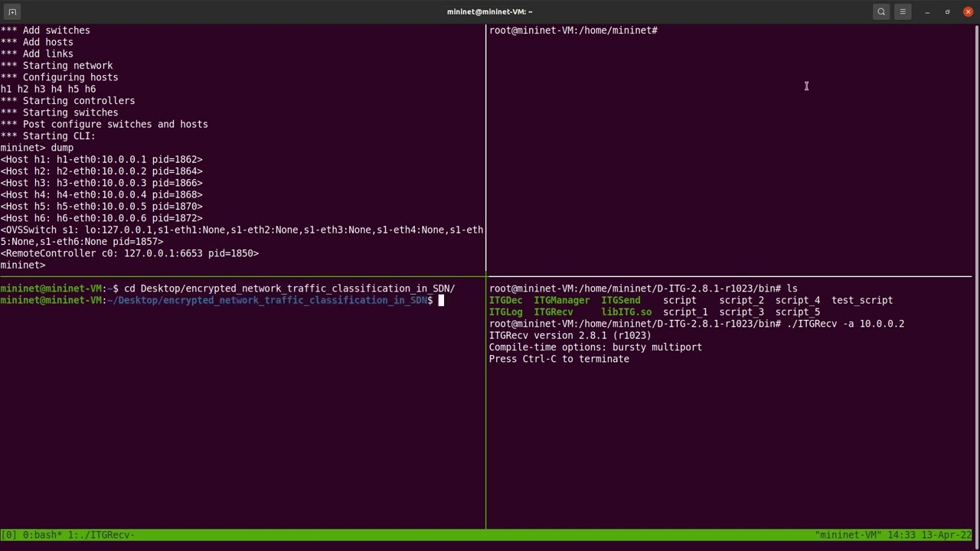Click 'libITG.so' in the ls output

coord(626,312)
